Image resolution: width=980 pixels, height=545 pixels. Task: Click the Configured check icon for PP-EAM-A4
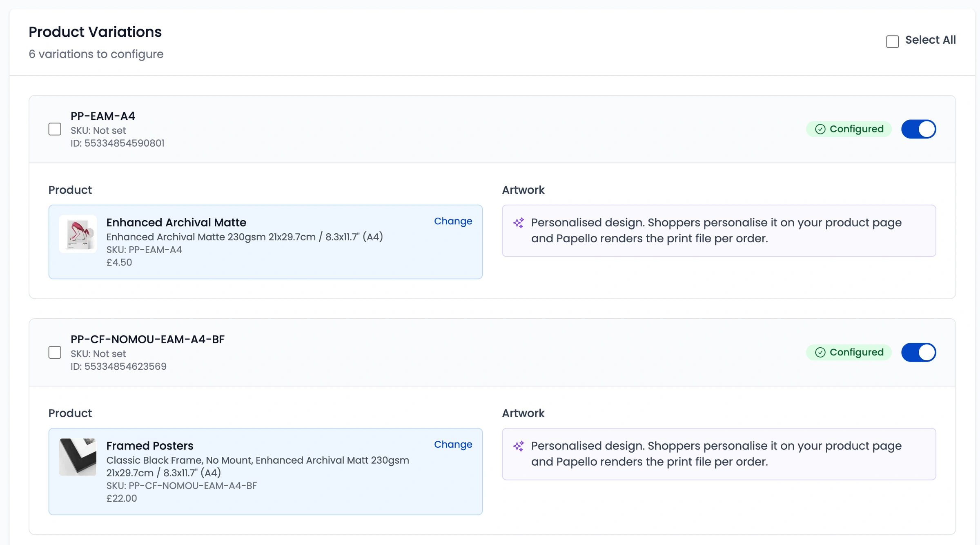[820, 129]
